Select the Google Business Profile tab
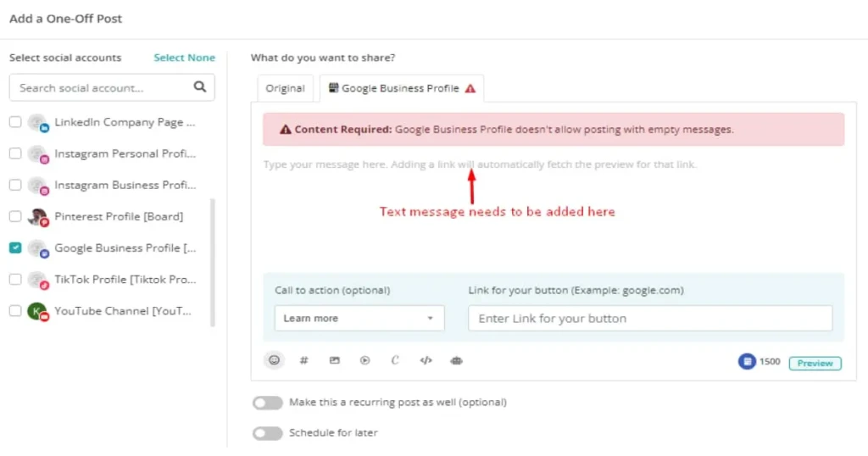Screen dimensions: 868x456 tap(401, 88)
